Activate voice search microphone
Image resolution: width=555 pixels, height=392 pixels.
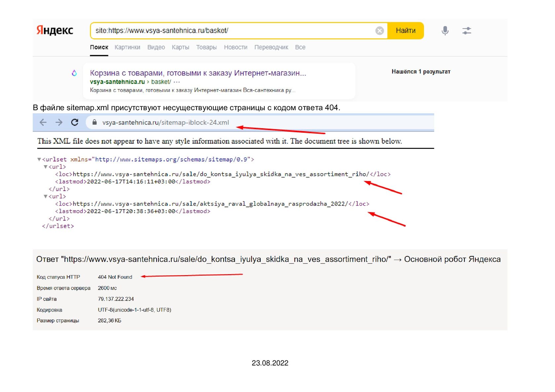pyautogui.click(x=445, y=31)
